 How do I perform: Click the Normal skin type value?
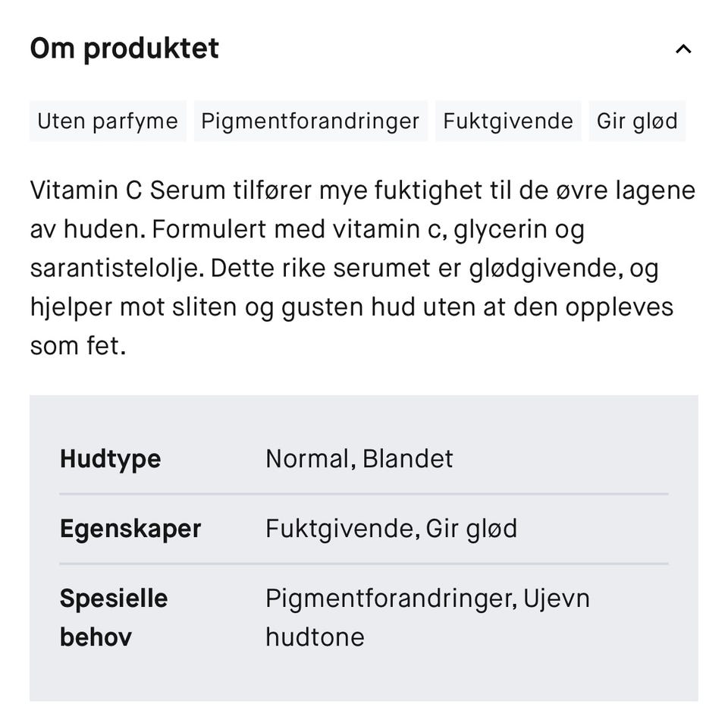pos(306,459)
